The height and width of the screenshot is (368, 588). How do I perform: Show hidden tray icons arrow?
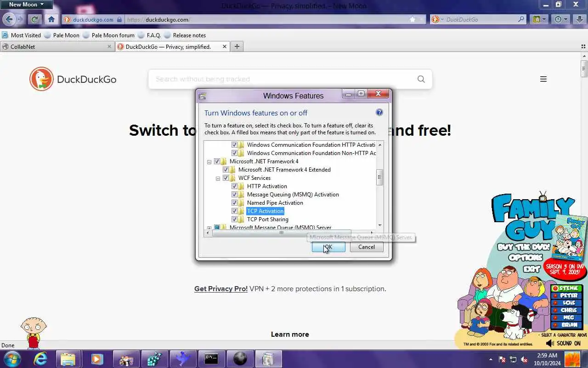[x=491, y=359]
